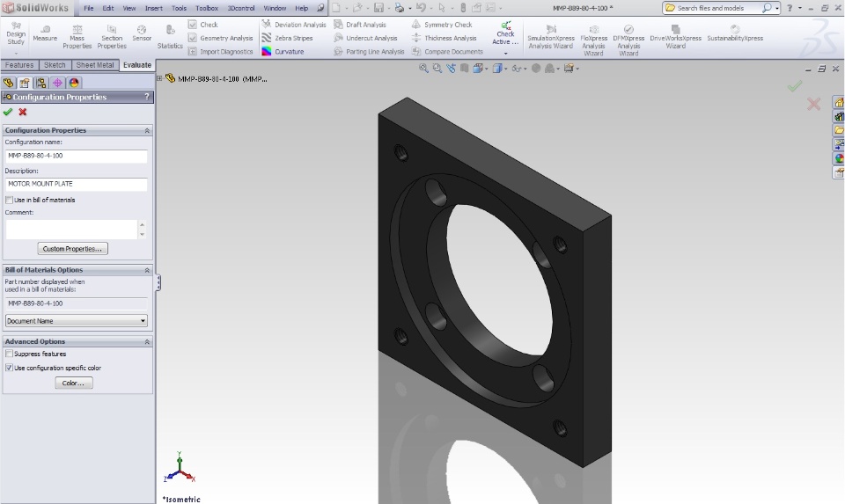Open the FeatureManager design tree tab
Screen dimensions: 845x504
(8, 83)
